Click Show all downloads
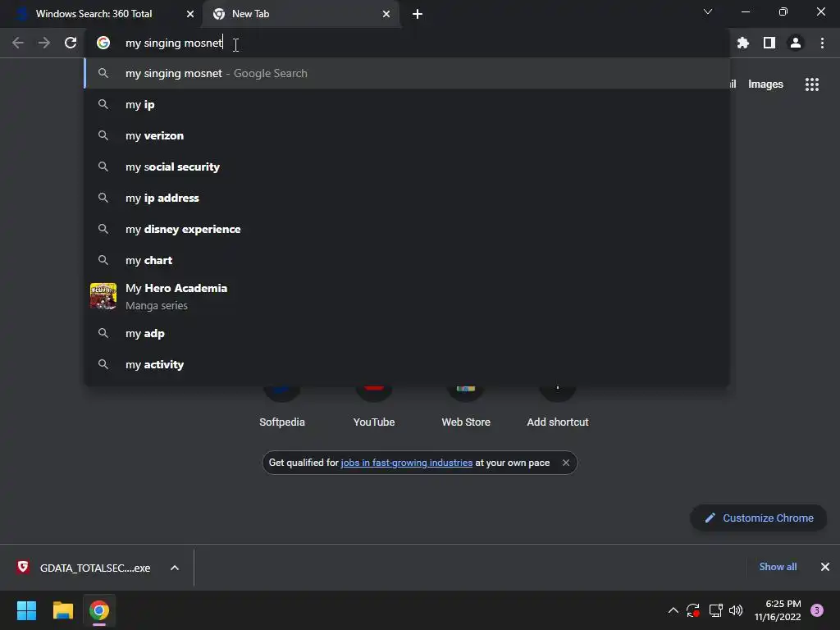 pos(778,567)
